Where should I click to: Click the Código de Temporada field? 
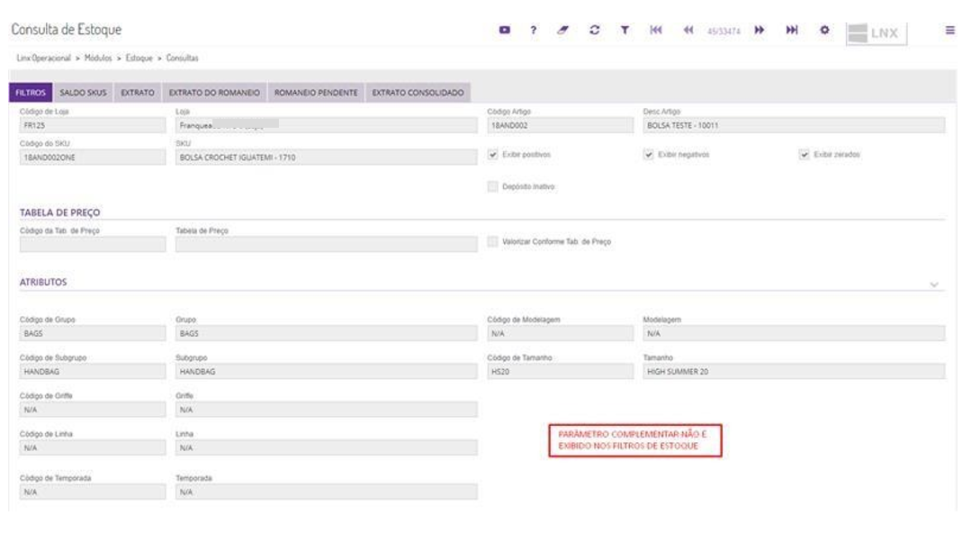93,492
